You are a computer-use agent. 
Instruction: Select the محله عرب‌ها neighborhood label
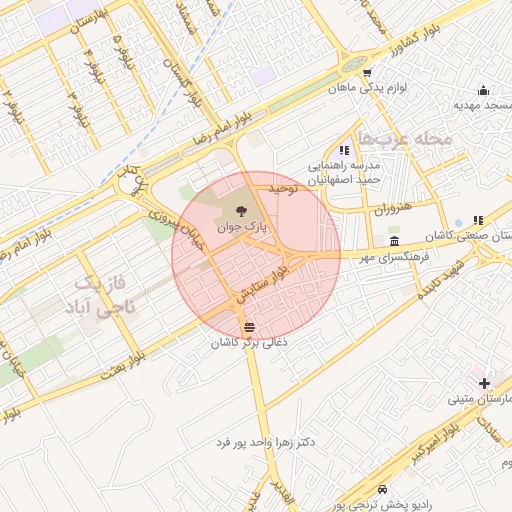[405, 138]
